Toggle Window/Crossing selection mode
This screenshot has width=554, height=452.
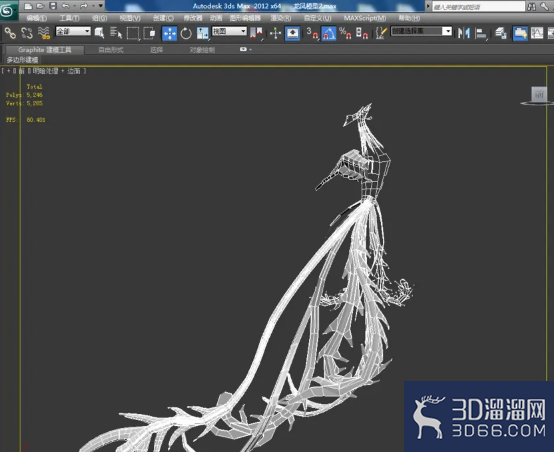[x=149, y=33]
